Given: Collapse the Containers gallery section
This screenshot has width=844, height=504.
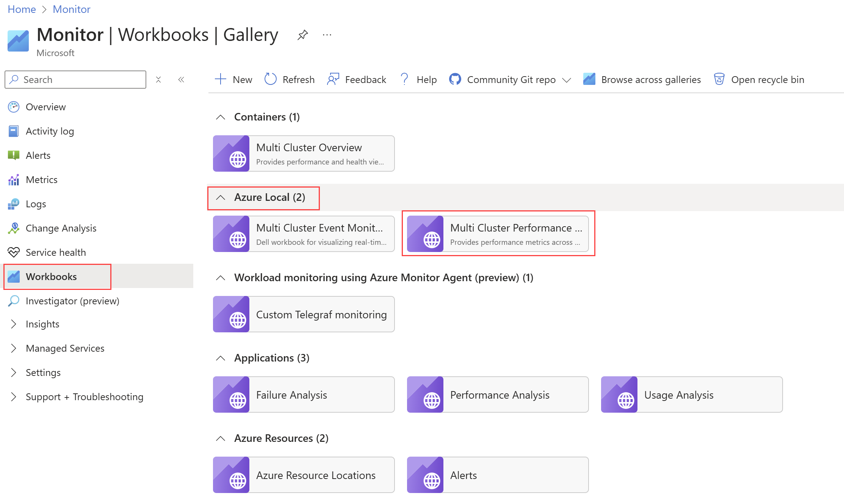Looking at the screenshot, I should [220, 117].
